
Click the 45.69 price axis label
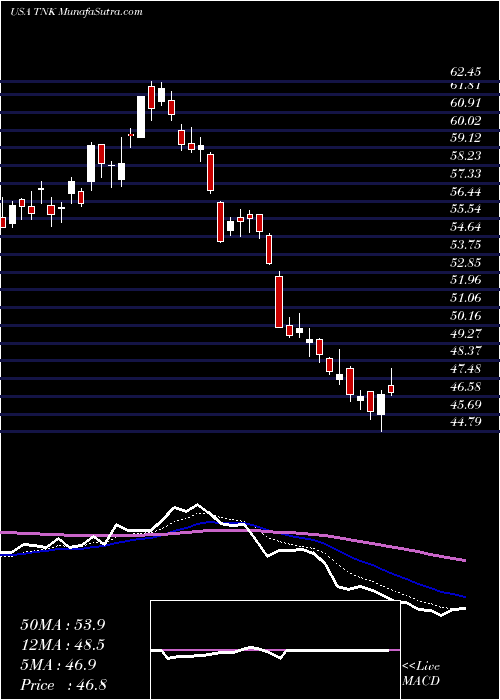(465, 405)
